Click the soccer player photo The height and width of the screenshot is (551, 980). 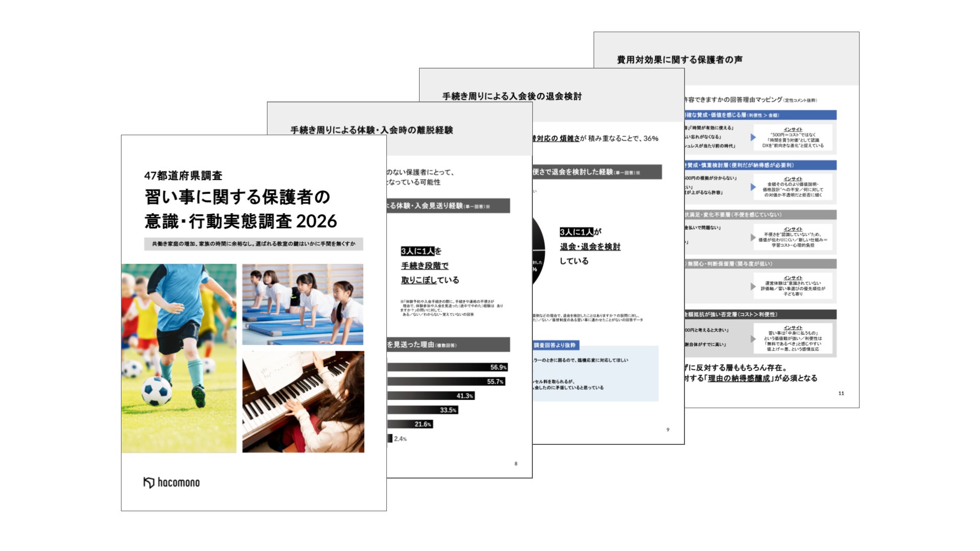[x=179, y=358]
